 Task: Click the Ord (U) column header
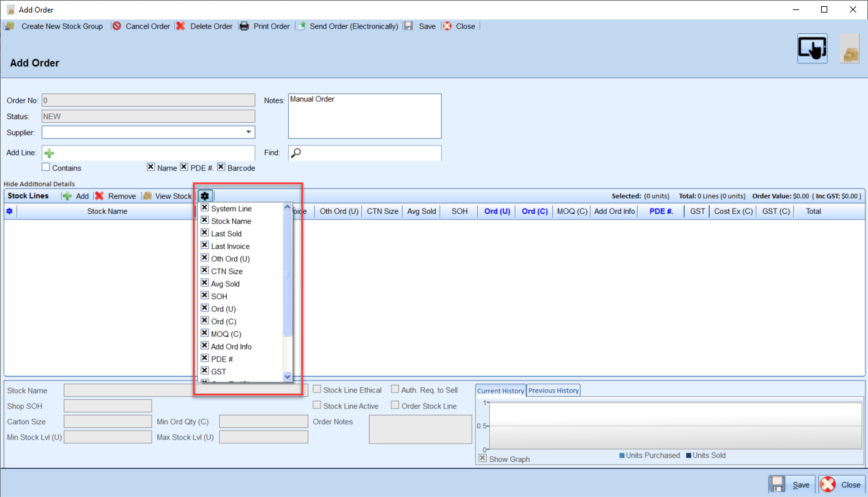(497, 211)
